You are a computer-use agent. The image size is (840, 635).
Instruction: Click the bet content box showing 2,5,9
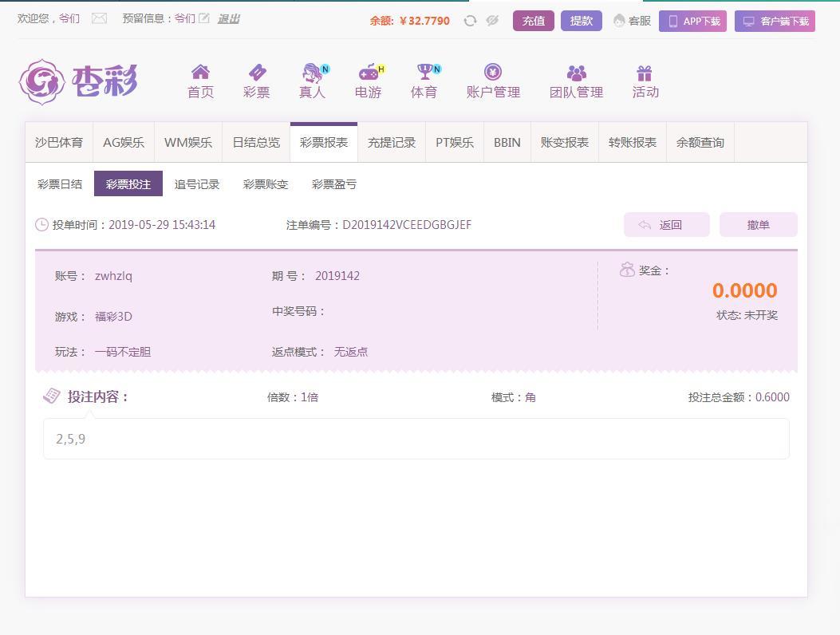(416, 439)
